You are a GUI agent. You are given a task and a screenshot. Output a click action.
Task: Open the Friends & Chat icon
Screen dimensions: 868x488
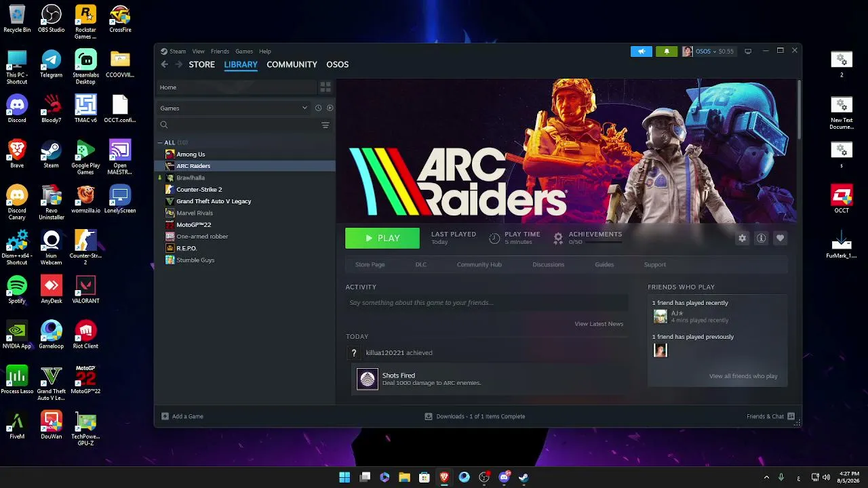tap(791, 416)
